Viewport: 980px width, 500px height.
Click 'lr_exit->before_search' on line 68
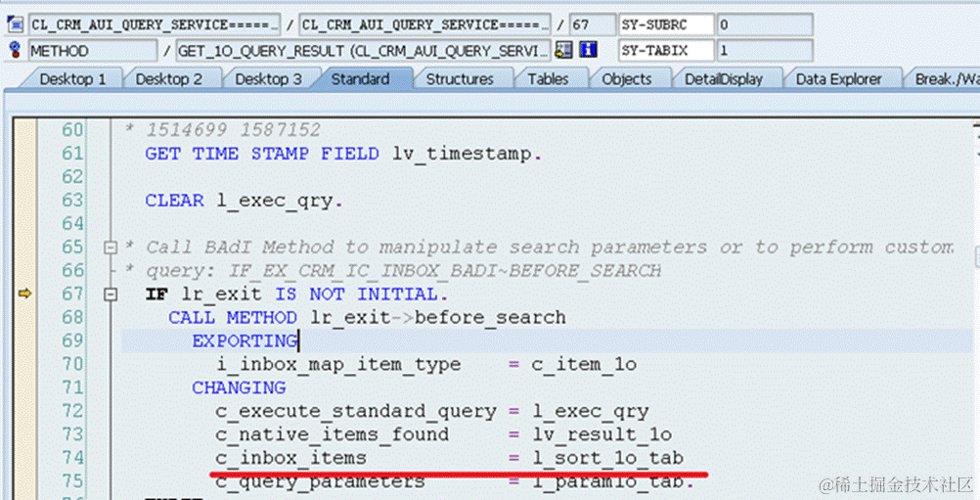click(x=438, y=317)
